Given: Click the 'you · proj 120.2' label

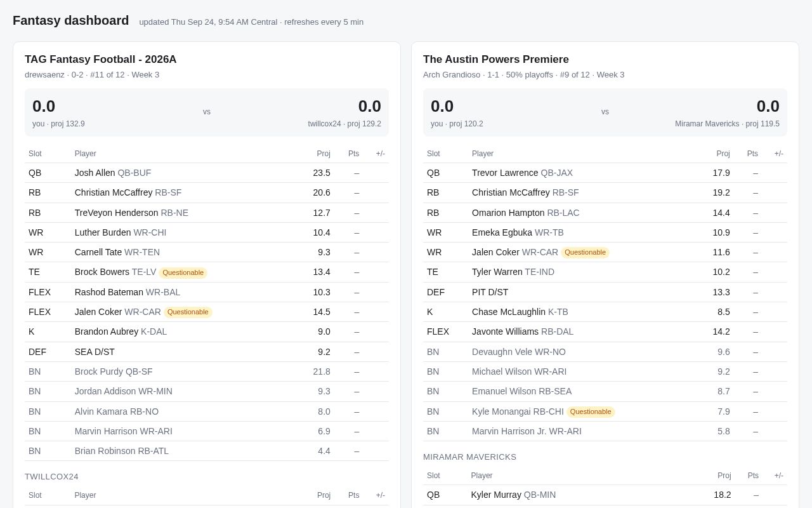Looking at the screenshot, I should coord(457,124).
